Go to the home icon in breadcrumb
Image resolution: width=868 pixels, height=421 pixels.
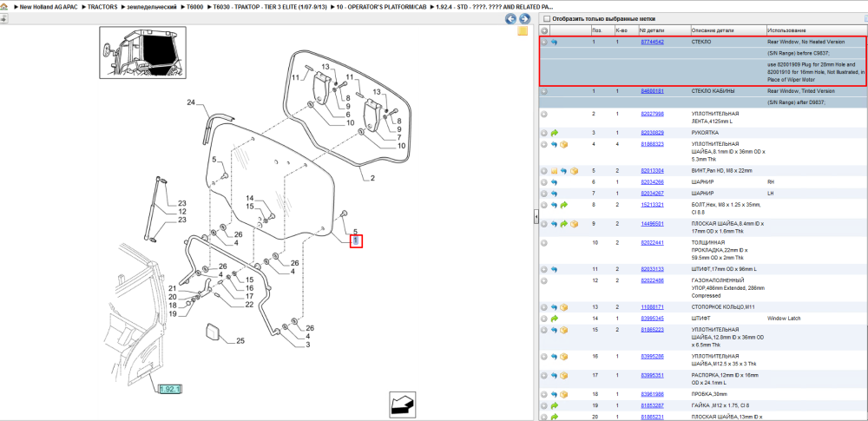(4, 7)
